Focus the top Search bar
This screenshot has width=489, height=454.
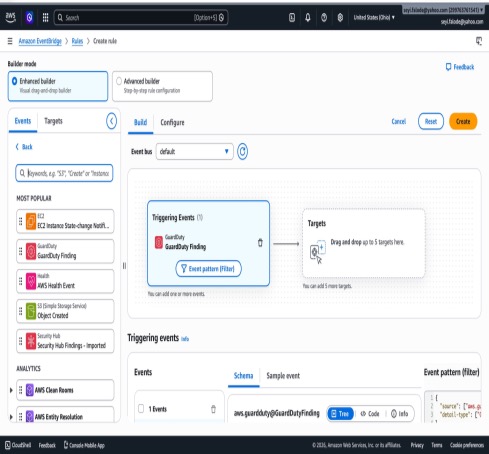tap(141, 17)
